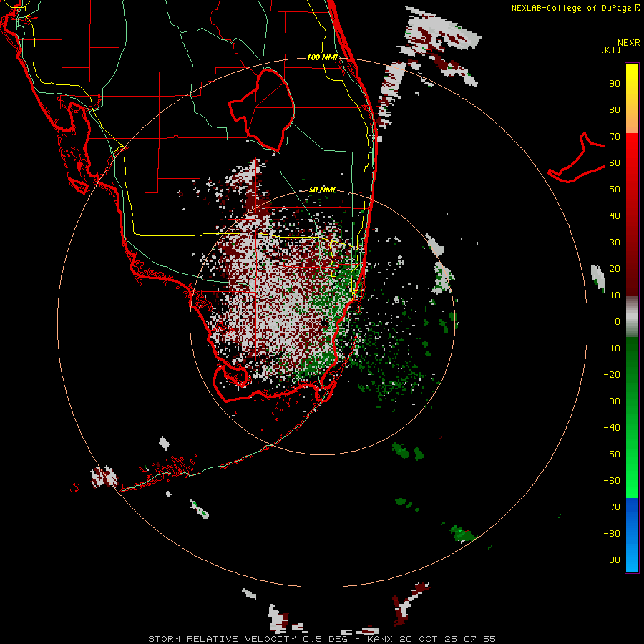Click the 70 value on velocity scale
Image resolution: width=644 pixels, height=644 pixels.
tap(615, 137)
